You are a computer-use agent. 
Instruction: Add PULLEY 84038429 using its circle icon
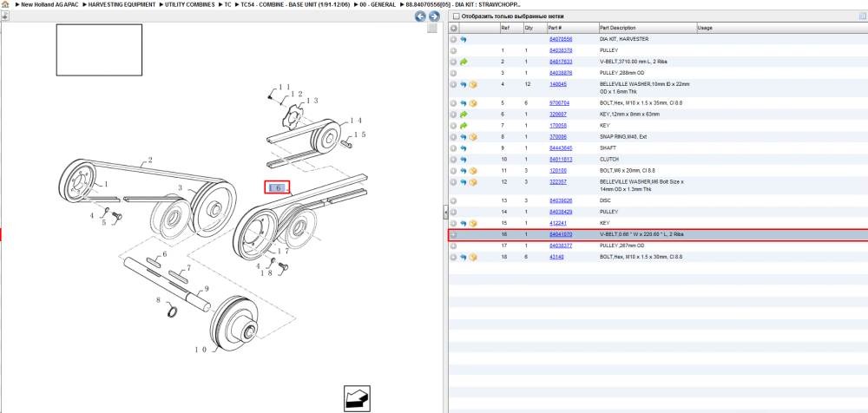(x=453, y=212)
